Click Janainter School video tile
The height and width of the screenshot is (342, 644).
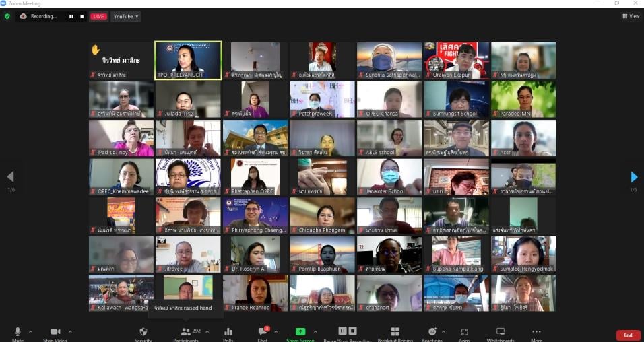(389, 176)
